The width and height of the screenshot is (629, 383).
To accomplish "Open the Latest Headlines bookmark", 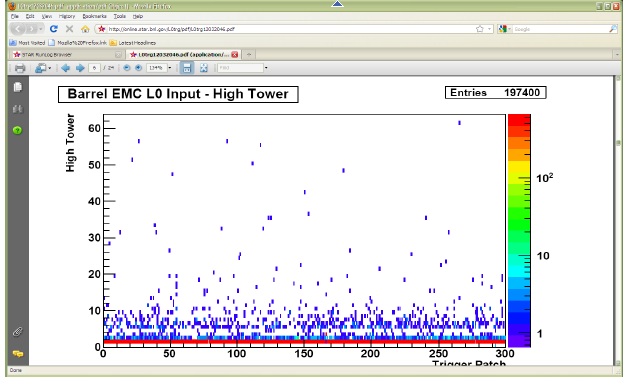I will tap(133, 43).
